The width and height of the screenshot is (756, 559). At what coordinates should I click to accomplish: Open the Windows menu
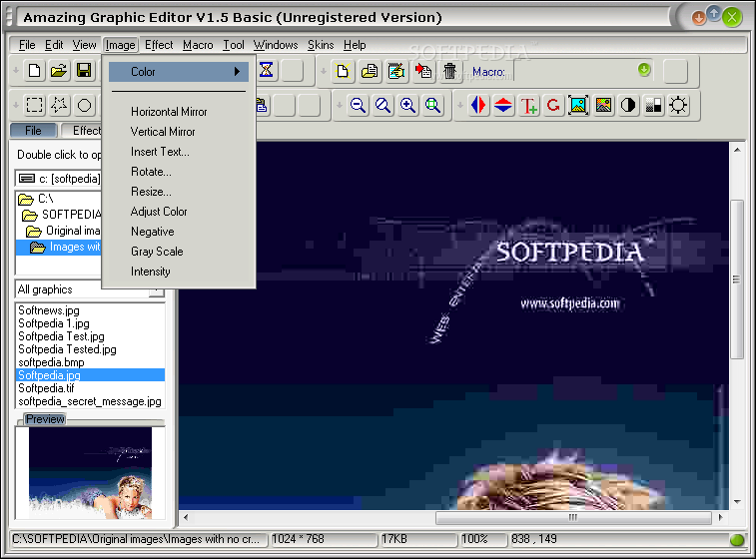coord(276,45)
